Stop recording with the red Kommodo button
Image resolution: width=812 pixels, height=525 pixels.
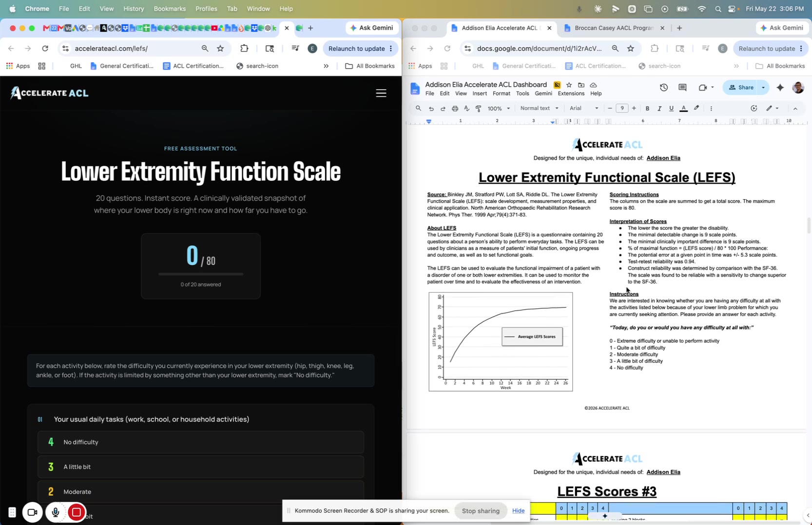coord(76,512)
